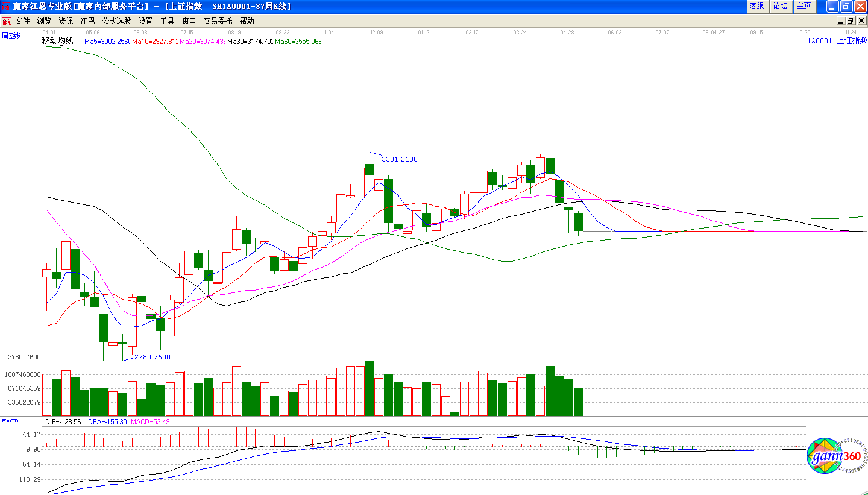Click the 12-09 date marker
Image resolution: width=868 pixels, height=495 pixels.
click(x=377, y=32)
